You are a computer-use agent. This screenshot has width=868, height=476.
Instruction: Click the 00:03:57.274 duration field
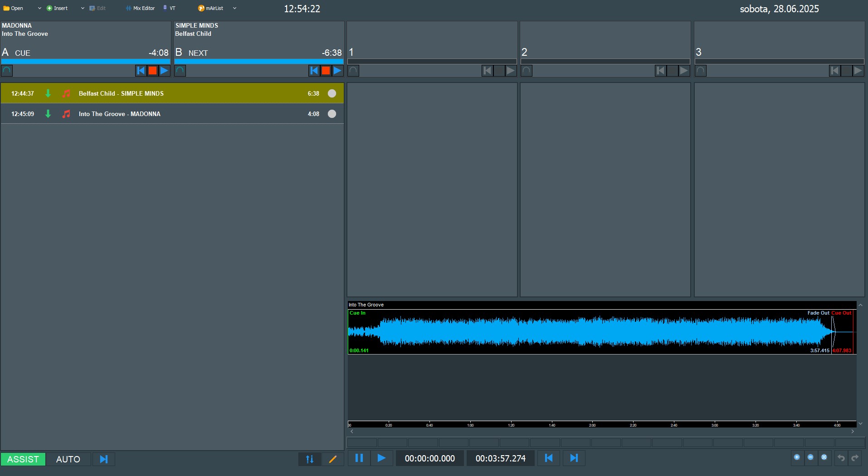501,458
